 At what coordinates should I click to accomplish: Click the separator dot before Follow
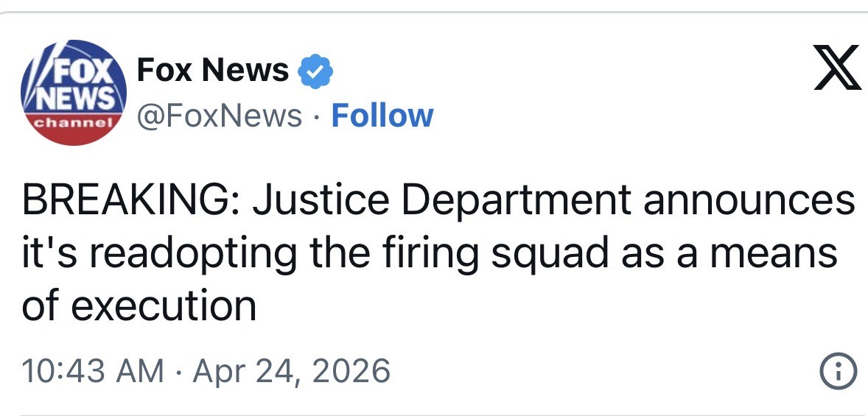click(317, 116)
